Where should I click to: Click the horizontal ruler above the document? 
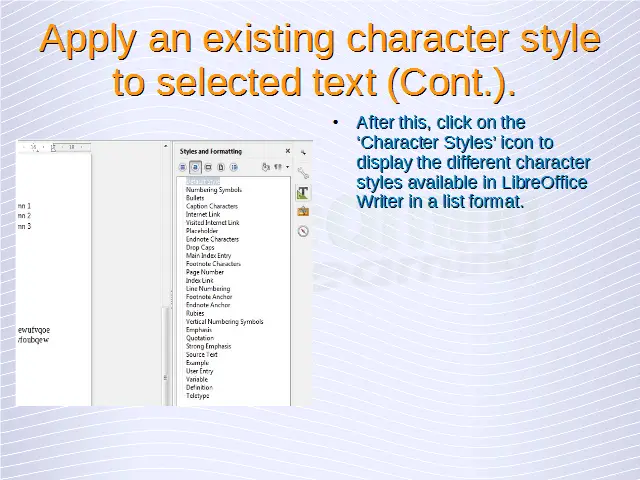pos(60,147)
